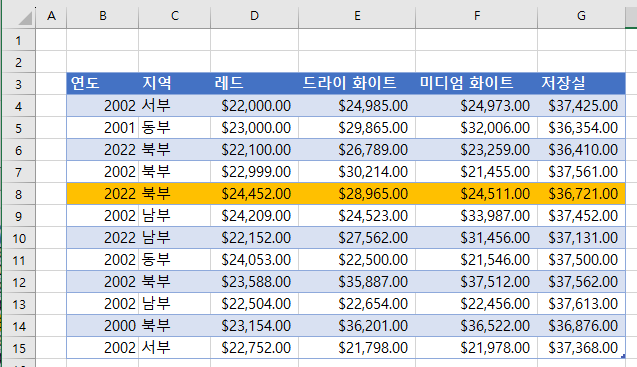Select cell with $36,354.00
637x367 pixels.
coord(581,128)
